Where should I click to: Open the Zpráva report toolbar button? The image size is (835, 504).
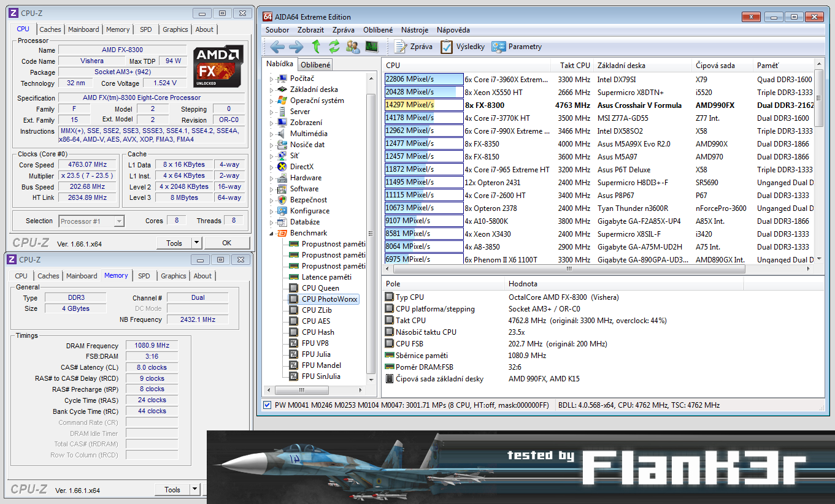(414, 47)
